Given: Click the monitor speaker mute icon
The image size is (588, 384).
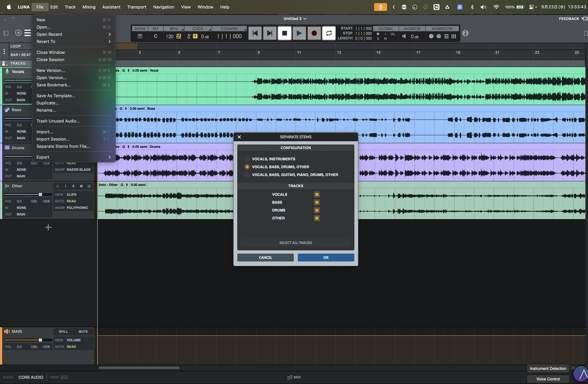Looking at the screenshot, I should point(404,36).
